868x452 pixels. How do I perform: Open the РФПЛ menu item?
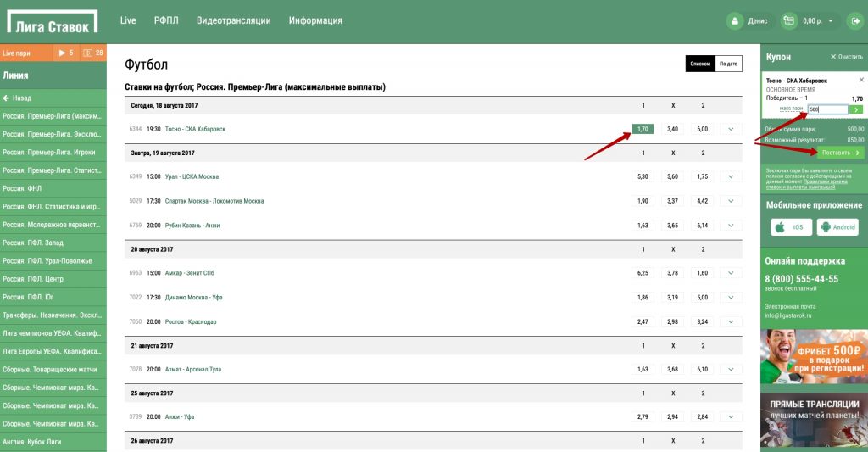166,20
